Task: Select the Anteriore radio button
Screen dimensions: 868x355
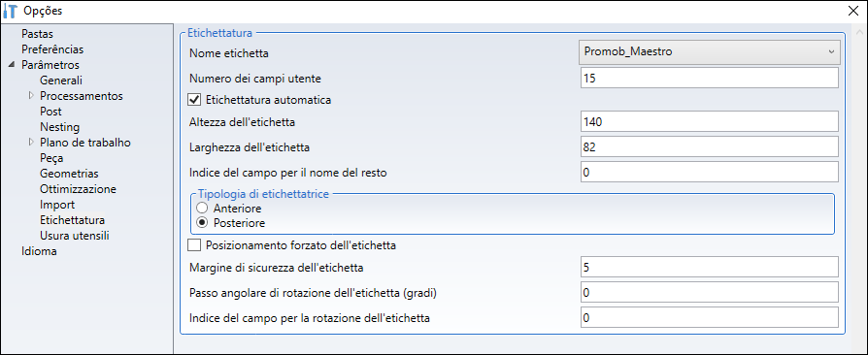Action: 203,209
